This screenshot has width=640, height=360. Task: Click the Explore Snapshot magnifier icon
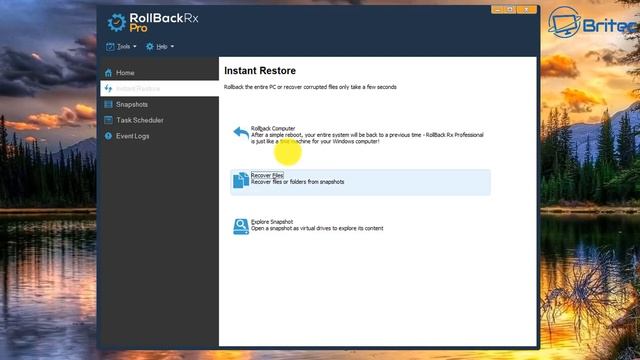(x=241, y=227)
